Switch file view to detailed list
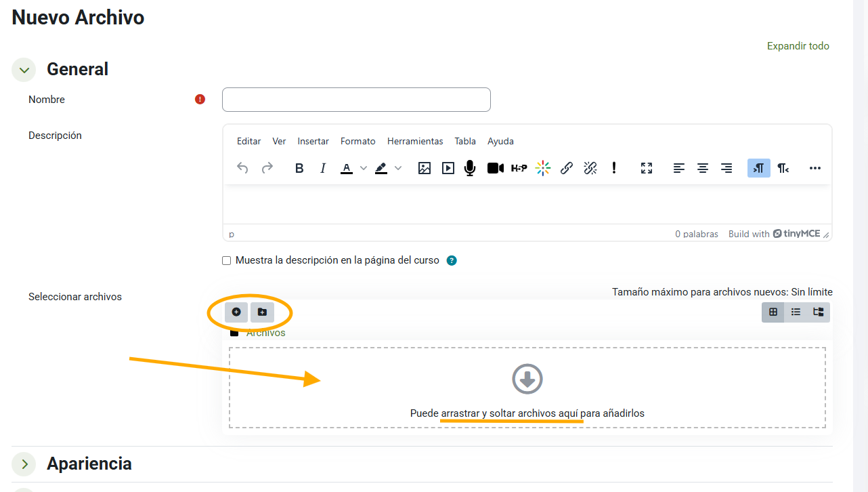Image resolution: width=868 pixels, height=492 pixels. pos(796,312)
